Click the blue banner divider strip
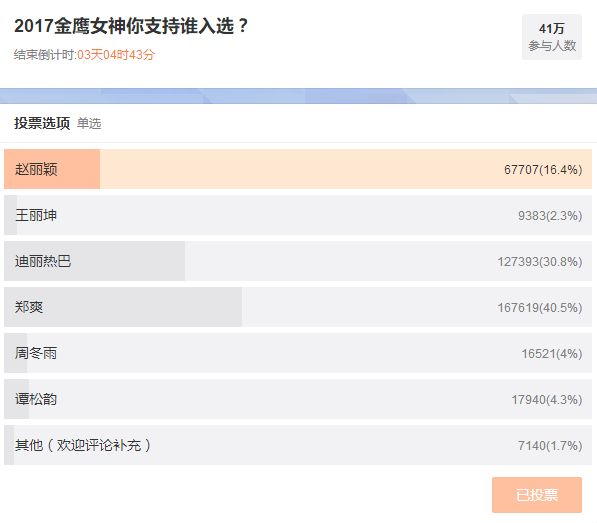 [x=298, y=96]
